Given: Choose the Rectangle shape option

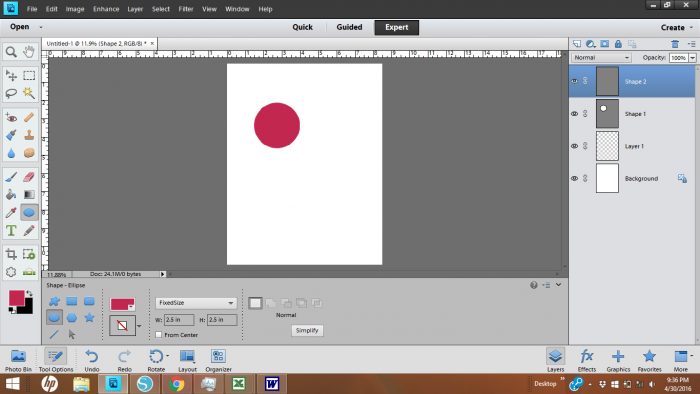Looking at the screenshot, I should coord(71,301).
